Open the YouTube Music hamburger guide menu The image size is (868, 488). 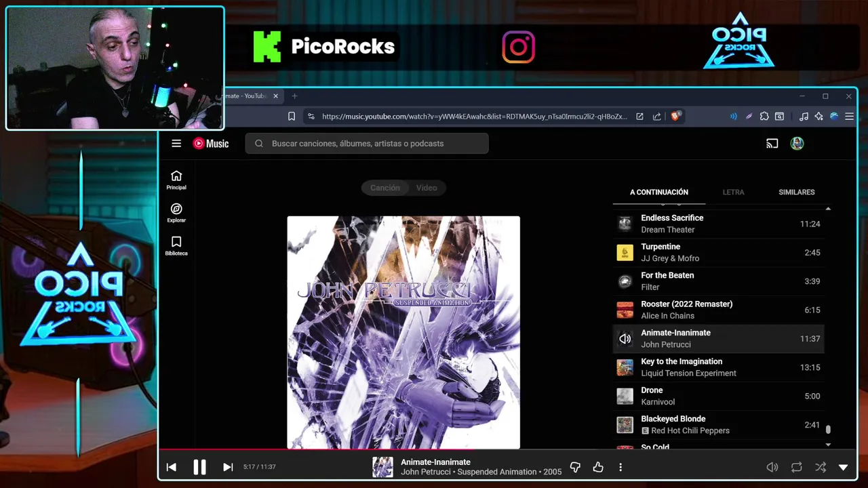[x=176, y=143]
